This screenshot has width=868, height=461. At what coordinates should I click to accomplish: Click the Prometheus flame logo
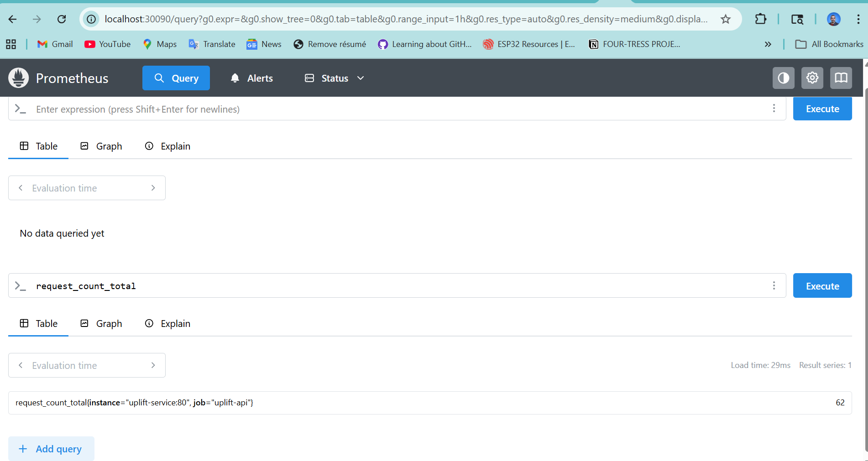tap(19, 78)
